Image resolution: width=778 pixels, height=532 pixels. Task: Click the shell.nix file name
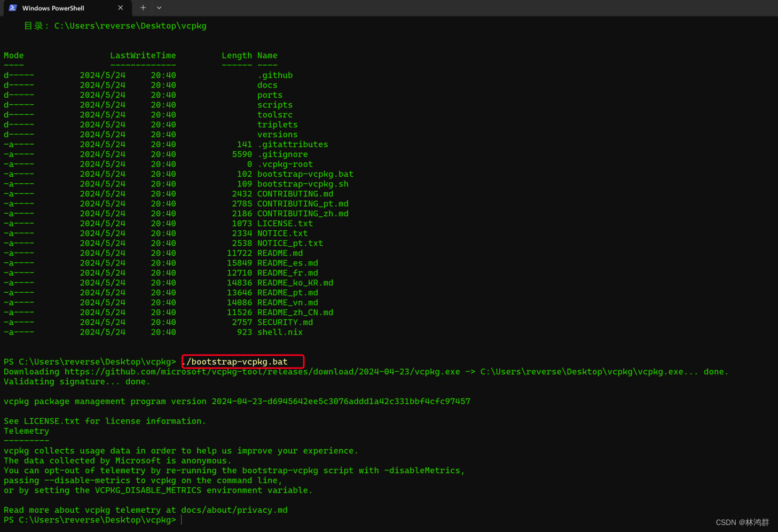click(280, 332)
